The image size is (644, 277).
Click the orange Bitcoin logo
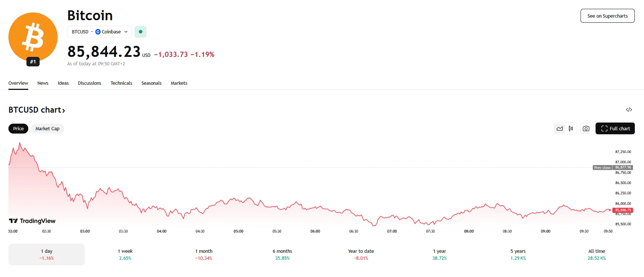(x=33, y=37)
